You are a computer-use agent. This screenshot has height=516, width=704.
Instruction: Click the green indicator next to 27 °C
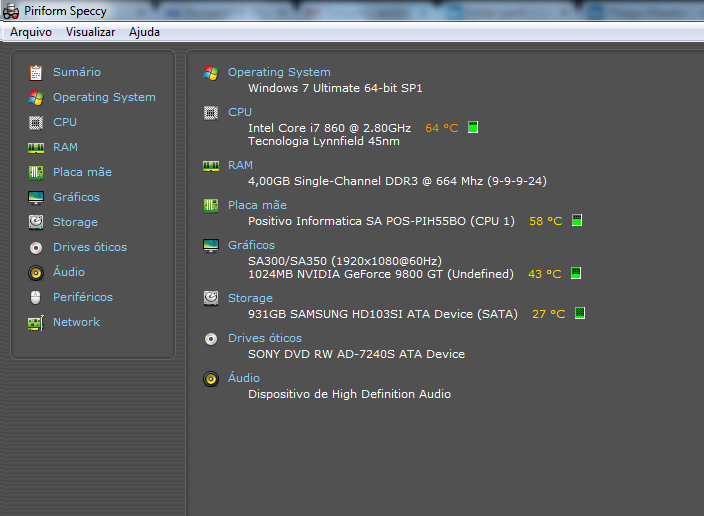tap(580, 313)
